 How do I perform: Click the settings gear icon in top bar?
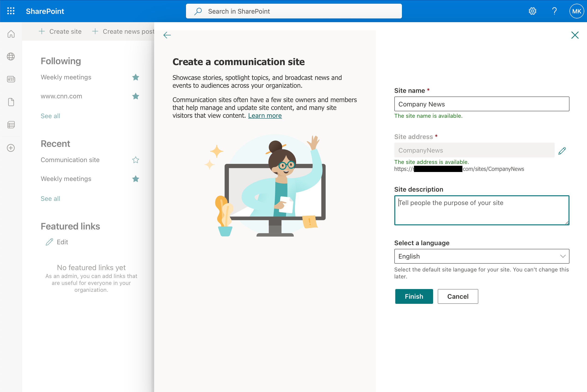532,11
